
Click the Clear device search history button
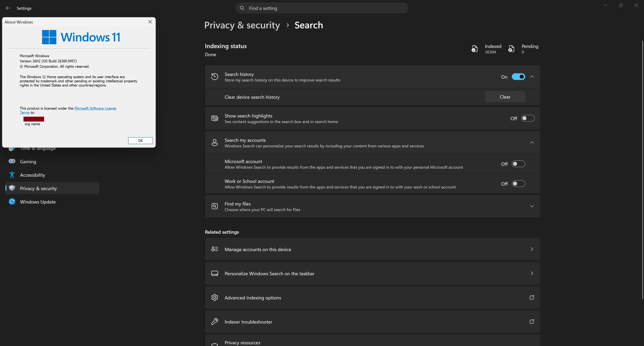[x=505, y=97]
